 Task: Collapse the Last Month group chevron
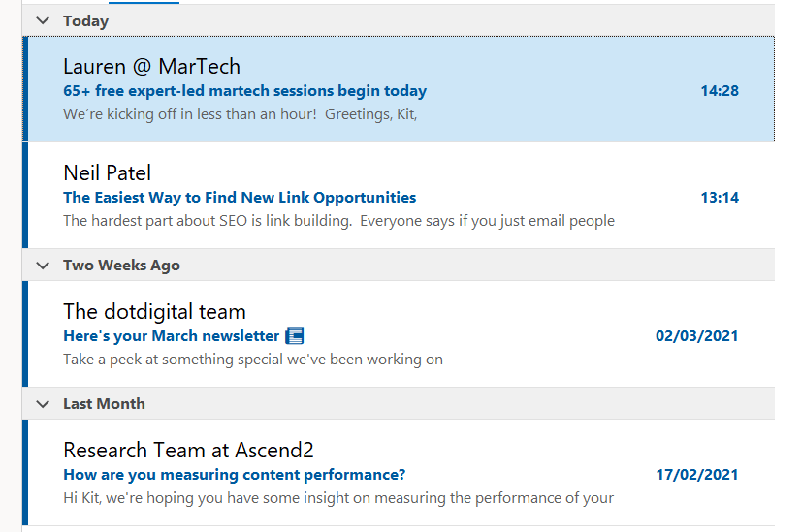[43, 403]
